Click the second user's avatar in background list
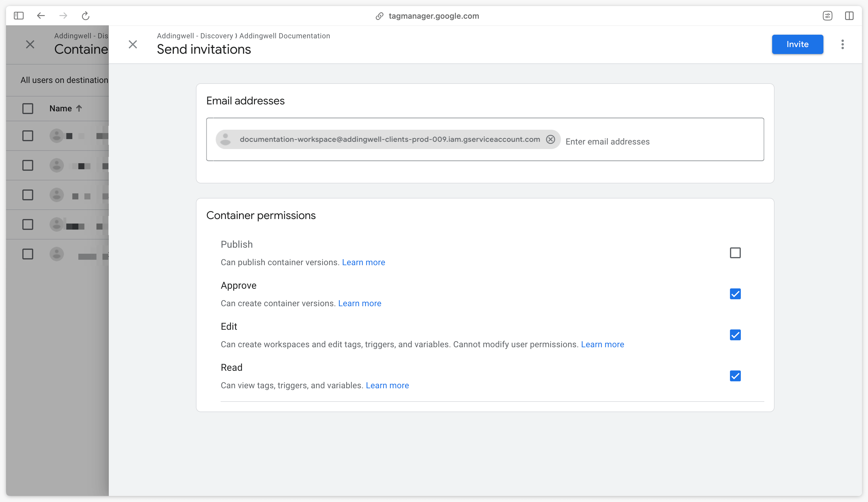 click(56, 165)
